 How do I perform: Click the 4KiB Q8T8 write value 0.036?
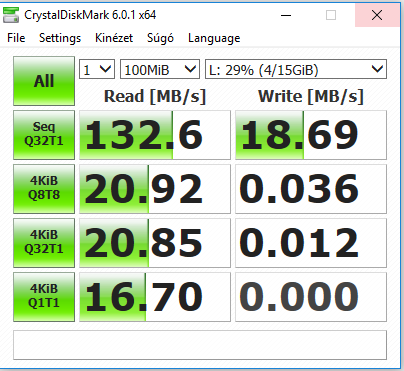click(x=311, y=189)
